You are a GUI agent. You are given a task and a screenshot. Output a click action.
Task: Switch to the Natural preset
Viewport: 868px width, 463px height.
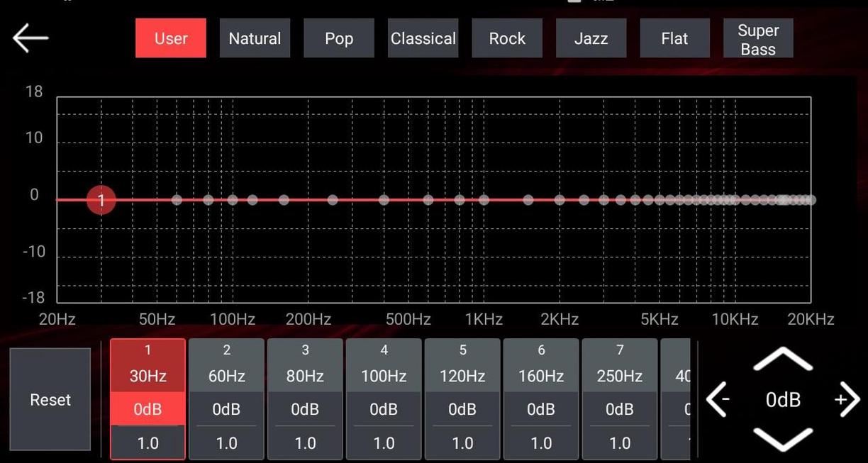pyautogui.click(x=255, y=38)
